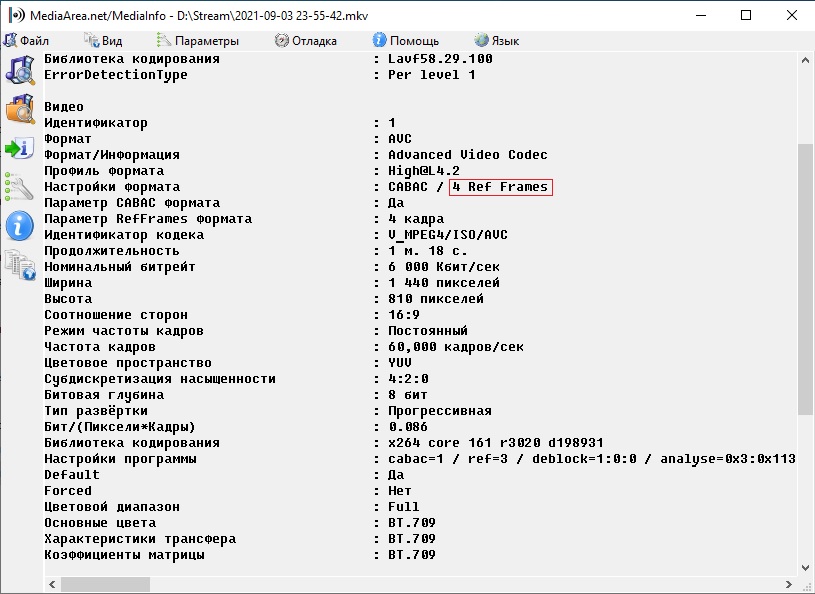Click the 60,000 кадров/сек frame rate
The height and width of the screenshot is (594, 815).
click(456, 347)
